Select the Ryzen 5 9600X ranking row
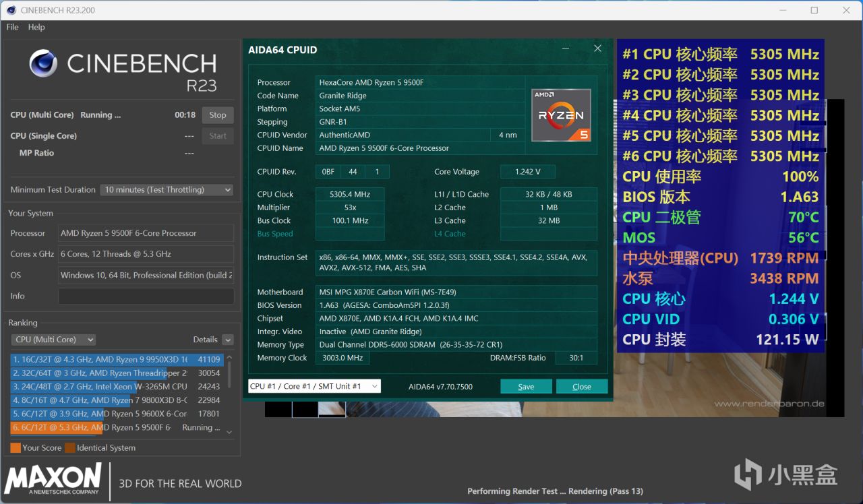Screen dimensions: 863x504 117,414
